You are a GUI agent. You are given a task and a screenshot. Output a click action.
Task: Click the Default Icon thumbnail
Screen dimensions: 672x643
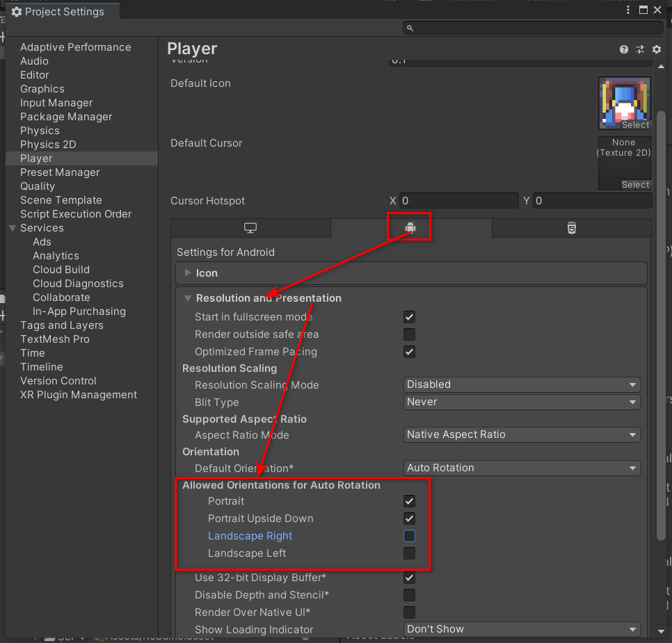[x=625, y=104]
